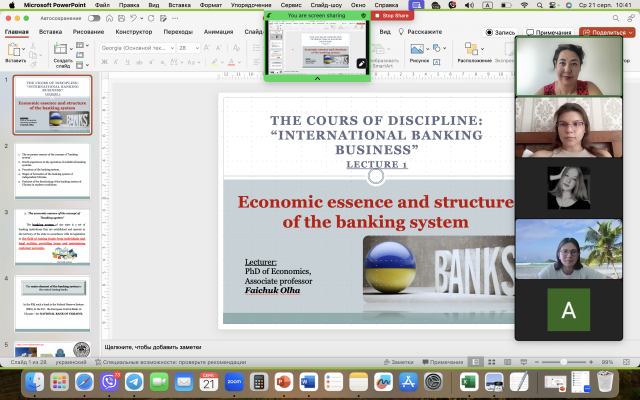Switch to the Анимация ribbon tab

pyautogui.click(x=218, y=32)
